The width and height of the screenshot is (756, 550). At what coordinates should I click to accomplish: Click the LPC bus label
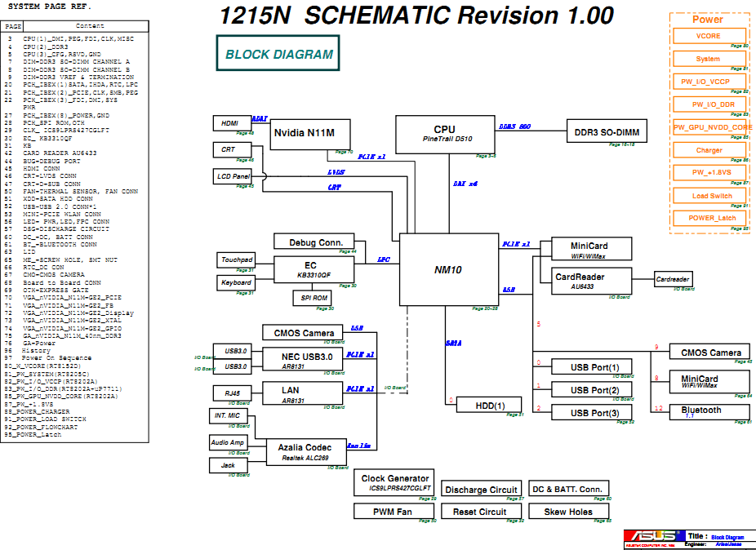pyautogui.click(x=384, y=259)
